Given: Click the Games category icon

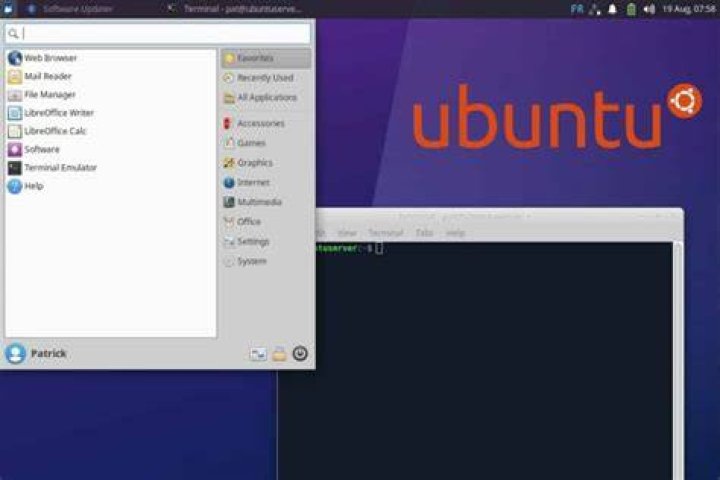Looking at the screenshot, I should tap(229, 143).
